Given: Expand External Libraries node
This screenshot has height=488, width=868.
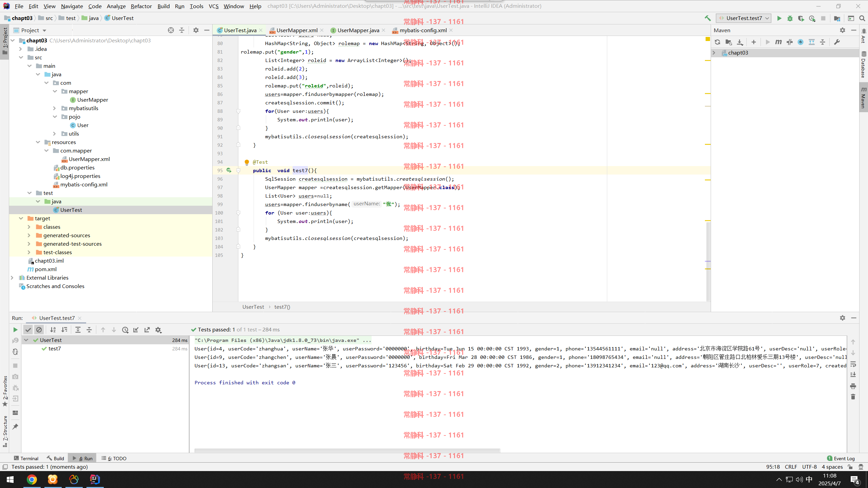Looking at the screenshot, I should click(x=13, y=278).
